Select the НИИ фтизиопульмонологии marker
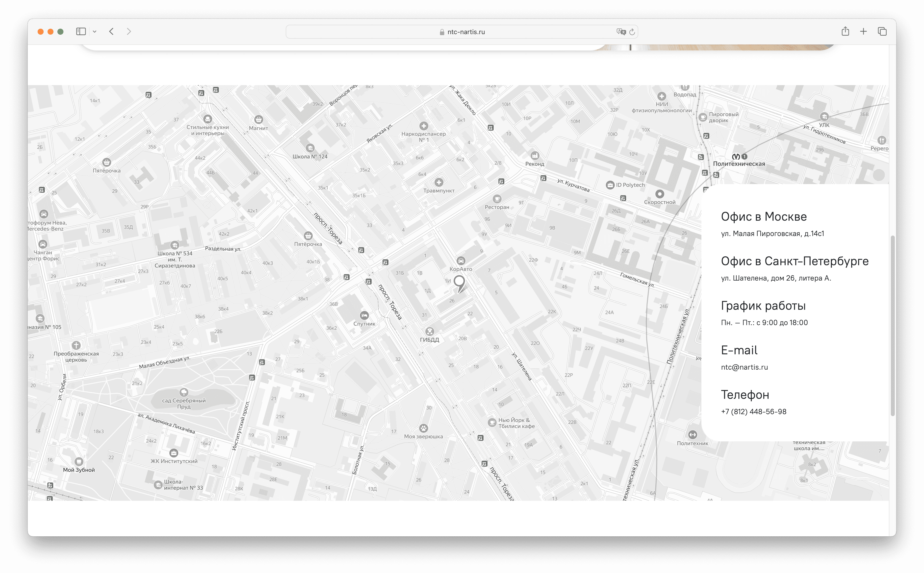Image resolution: width=924 pixels, height=573 pixels. tap(662, 96)
